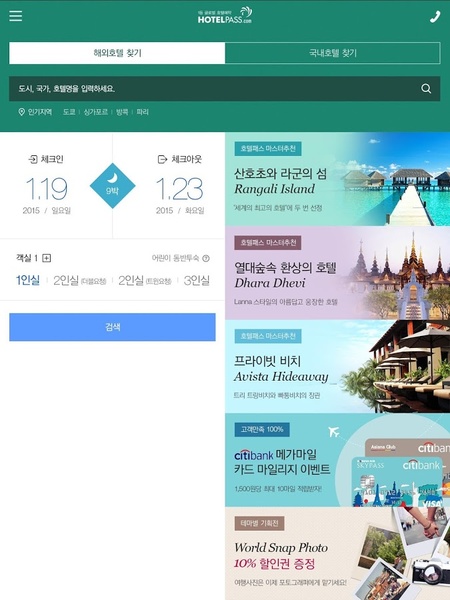Open the World Snap Photo banner

tap(338, 554)
